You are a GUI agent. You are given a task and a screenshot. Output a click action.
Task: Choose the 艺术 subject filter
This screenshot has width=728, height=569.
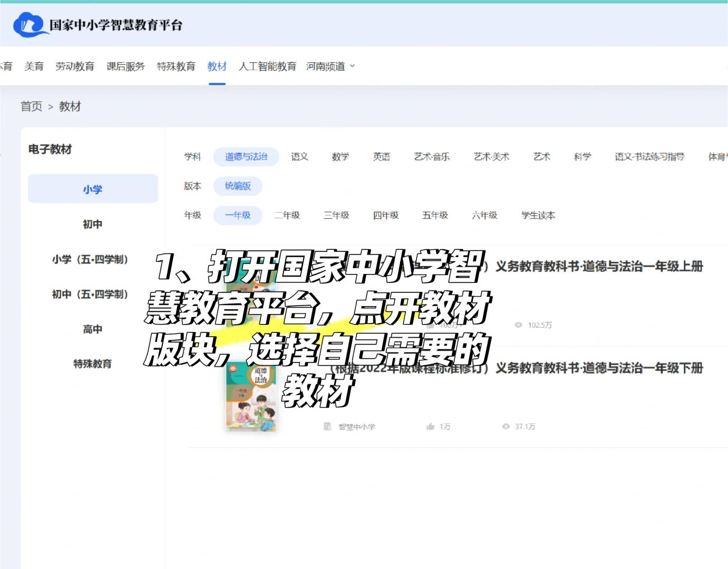pyautogui.click(x=541, y=156)
